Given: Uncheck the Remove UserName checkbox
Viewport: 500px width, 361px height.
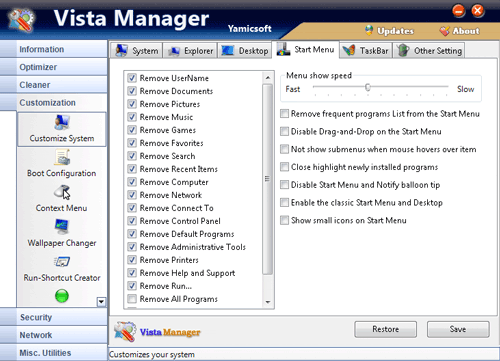Looking at the screenshot, I should pos(132,78).
